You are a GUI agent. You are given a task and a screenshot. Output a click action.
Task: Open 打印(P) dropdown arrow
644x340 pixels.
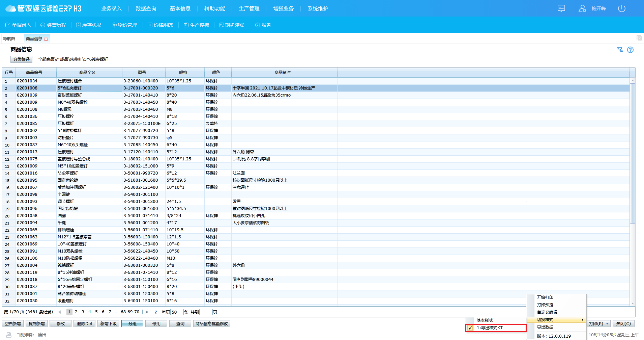pos(608,324)
